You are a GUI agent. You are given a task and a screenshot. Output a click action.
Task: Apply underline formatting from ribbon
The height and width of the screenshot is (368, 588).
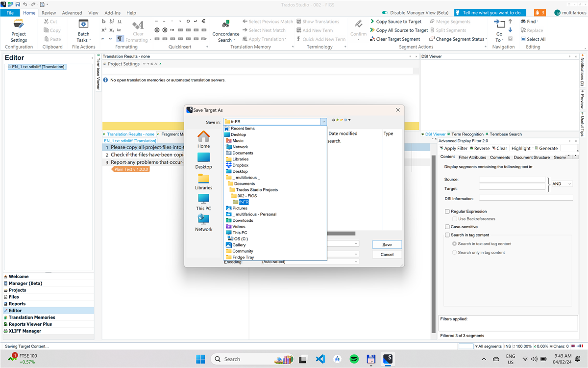120,22
